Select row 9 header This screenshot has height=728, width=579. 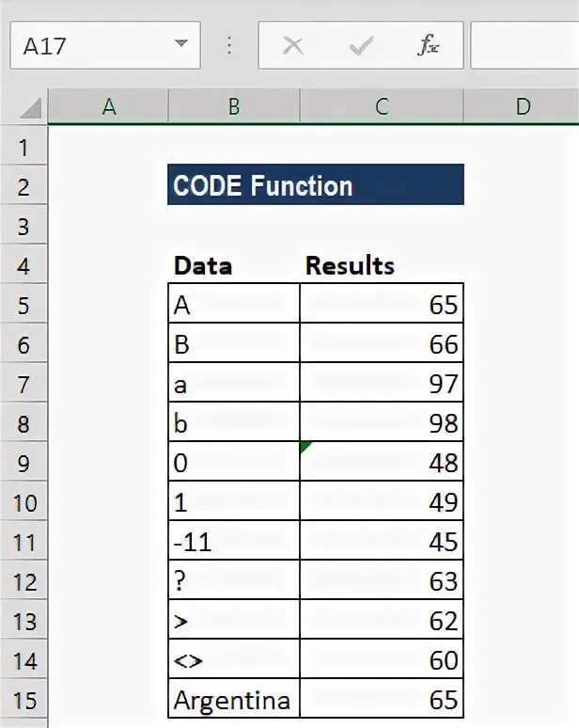click(23, 463)
